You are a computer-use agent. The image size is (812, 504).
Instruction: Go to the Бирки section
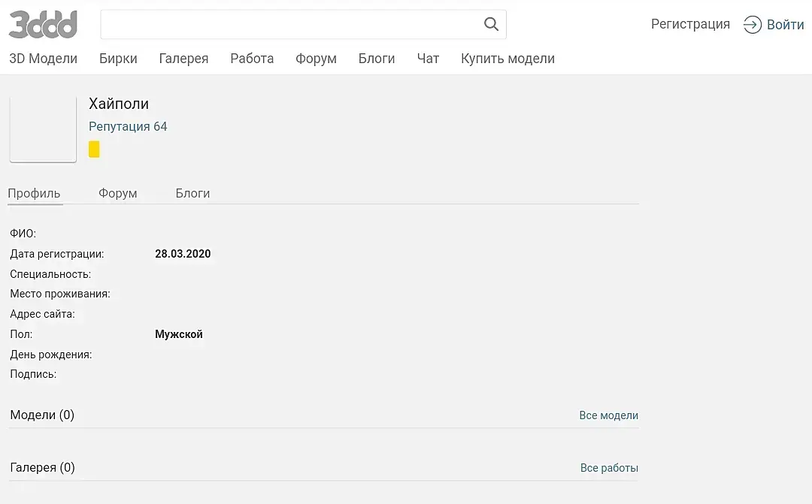[118, 59]
